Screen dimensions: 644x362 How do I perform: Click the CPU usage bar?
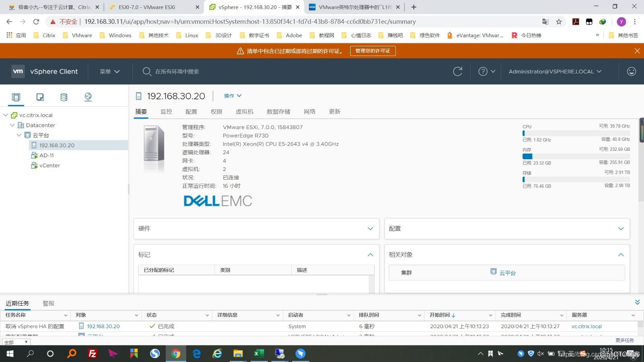576,133
